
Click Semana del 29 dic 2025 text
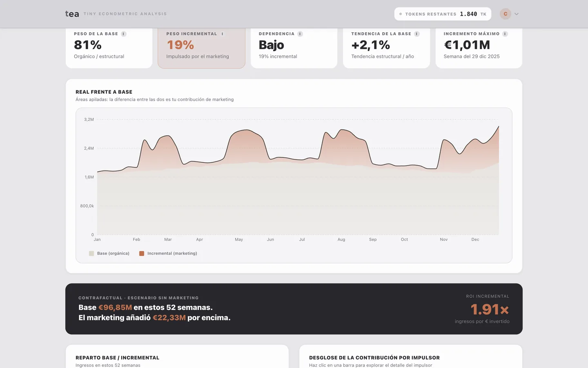(472, 56)
